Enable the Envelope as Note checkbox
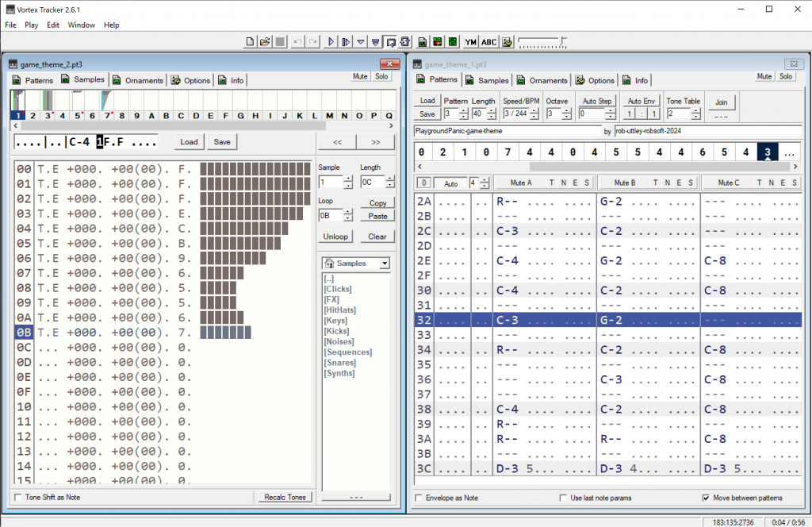 419,498
